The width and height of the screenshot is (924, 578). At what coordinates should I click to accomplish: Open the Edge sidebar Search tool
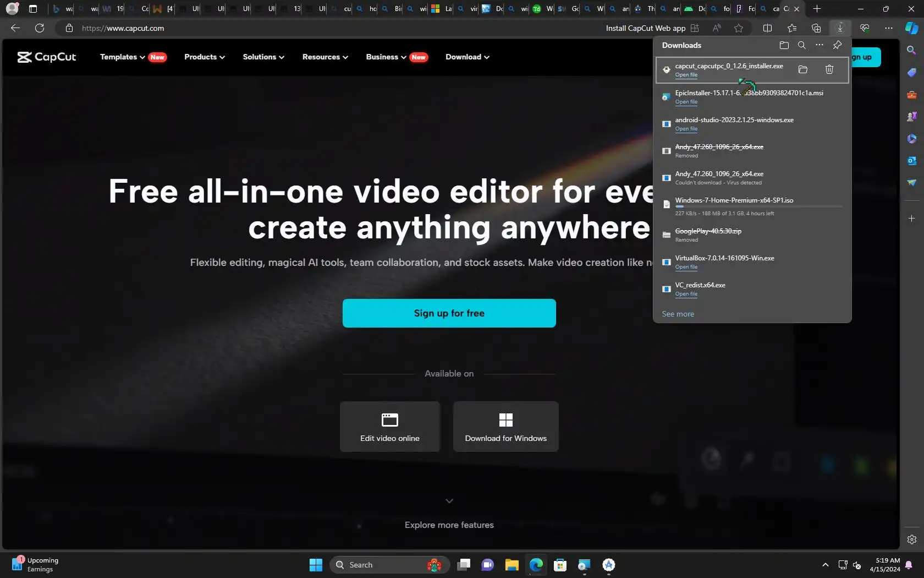click(x=912, y=50)
